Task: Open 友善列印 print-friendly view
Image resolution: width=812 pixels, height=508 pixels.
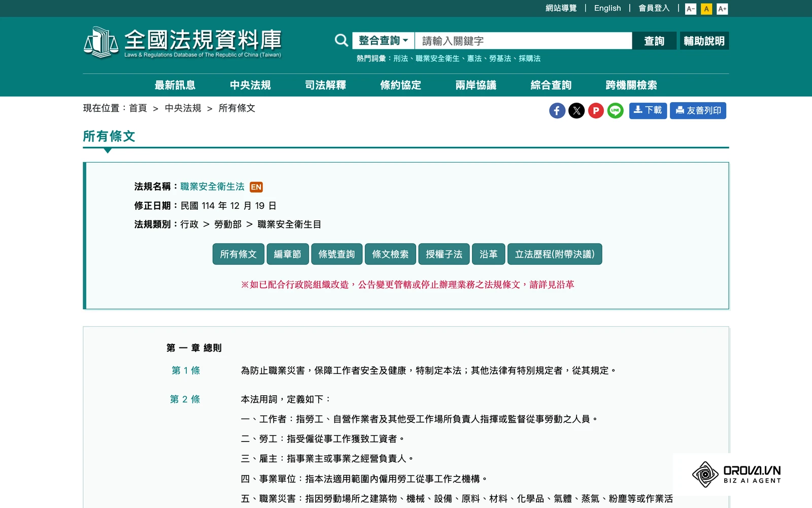Action: coord(698,110)
